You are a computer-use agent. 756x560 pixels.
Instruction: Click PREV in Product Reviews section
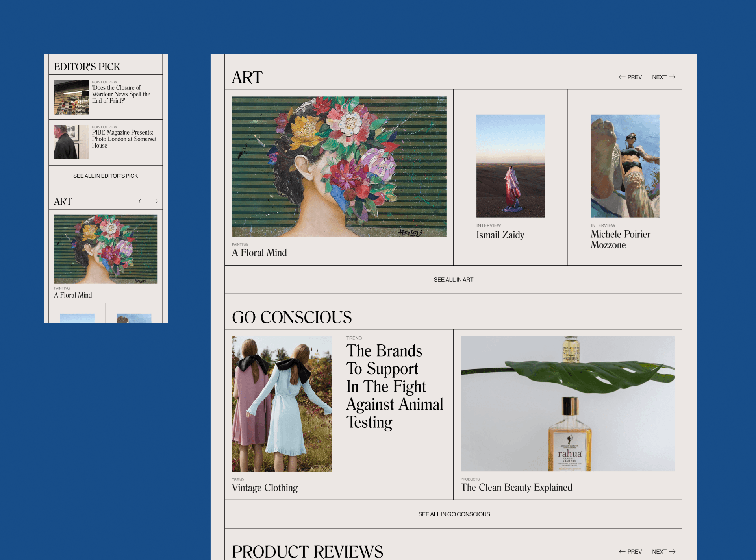(630, 551)
